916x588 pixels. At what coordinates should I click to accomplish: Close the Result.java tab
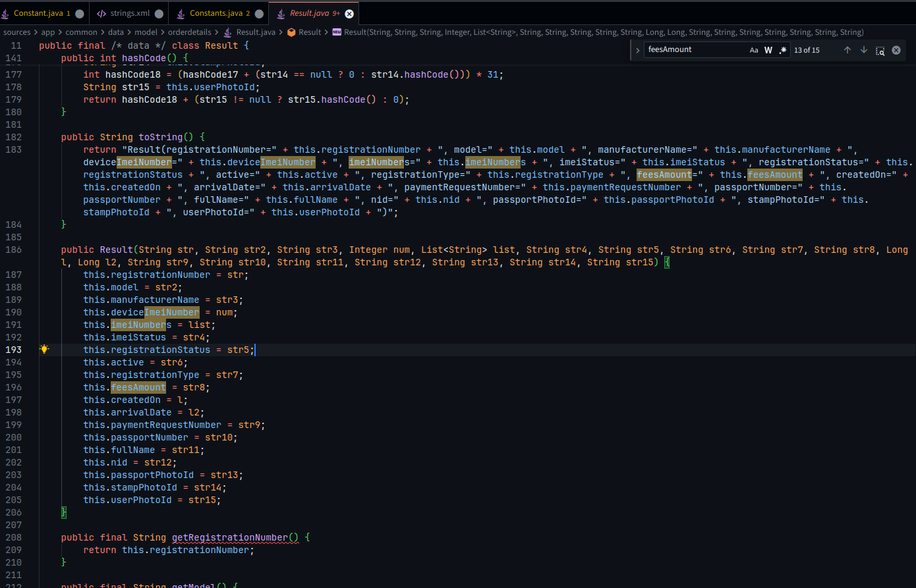tap(349, 13)
